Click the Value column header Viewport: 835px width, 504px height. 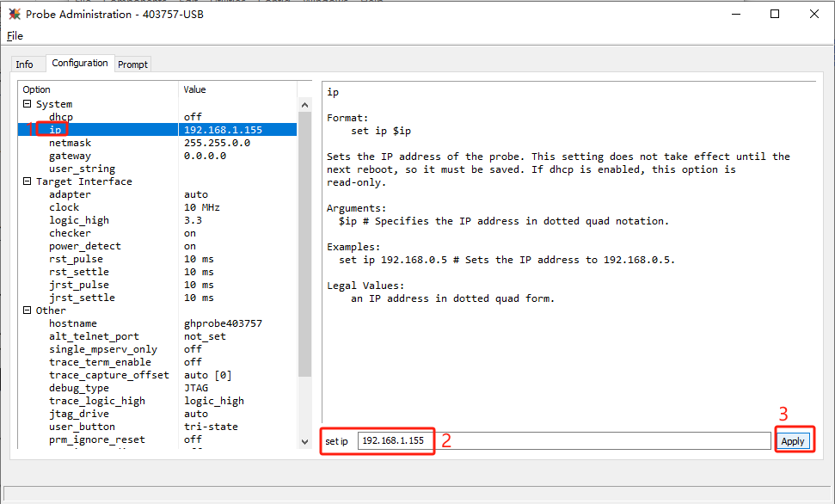click(194, 89)
